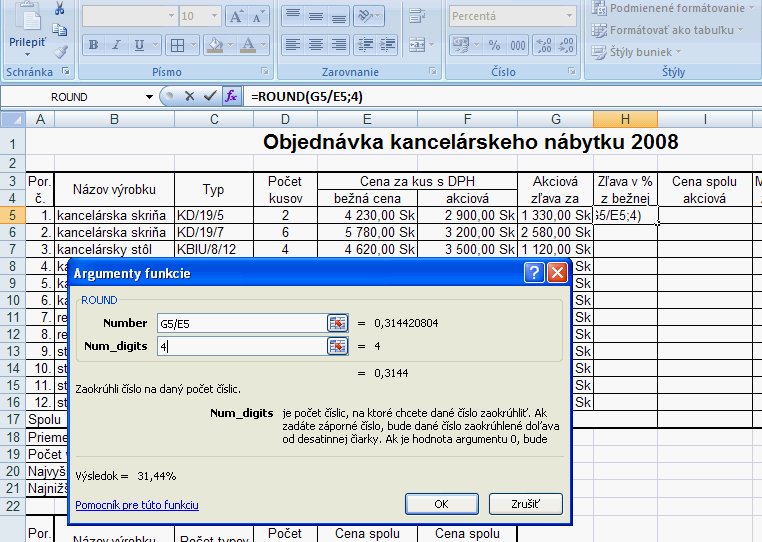Click the Select All corner button
The image size is (762, 542).
[x=13, y=119]
